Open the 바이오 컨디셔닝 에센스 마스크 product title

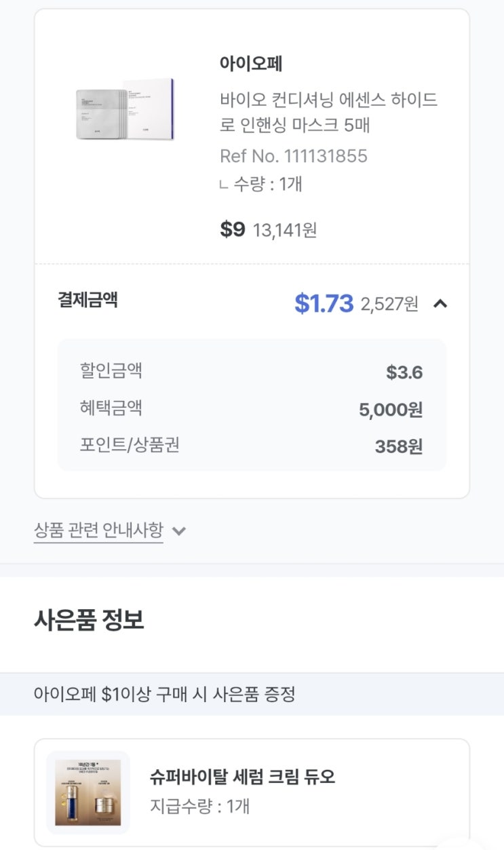(x=328, y=113)
